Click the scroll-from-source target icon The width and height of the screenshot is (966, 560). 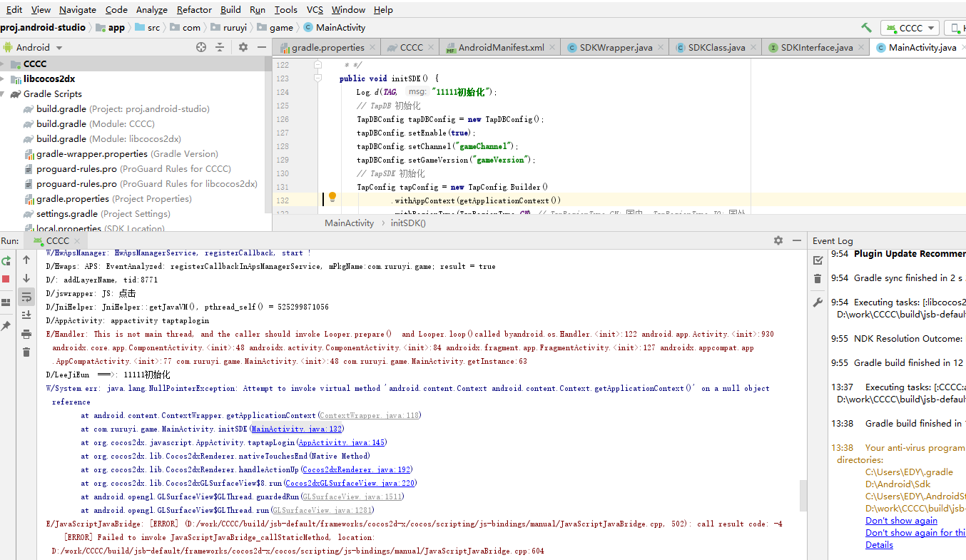click(201, 47)
